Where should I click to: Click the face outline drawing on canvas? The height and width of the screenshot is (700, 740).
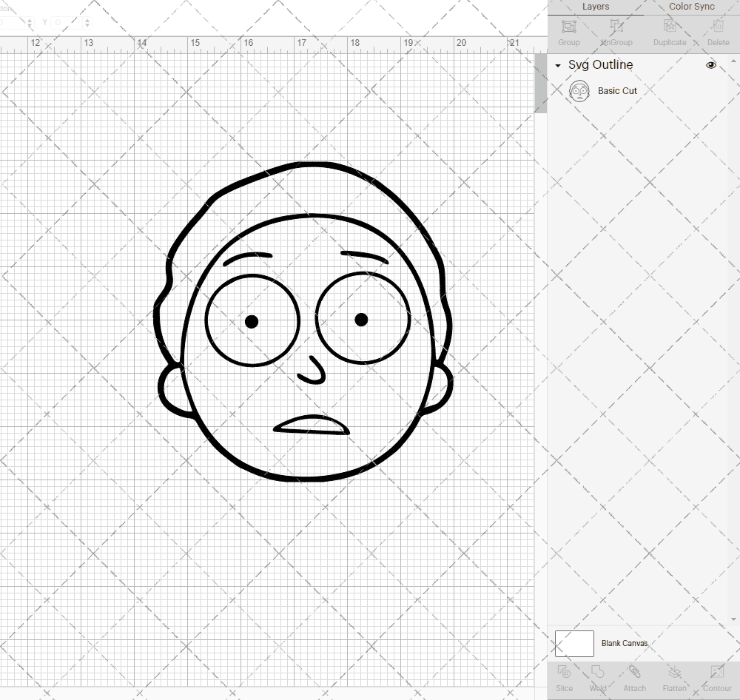coord(303,321)
